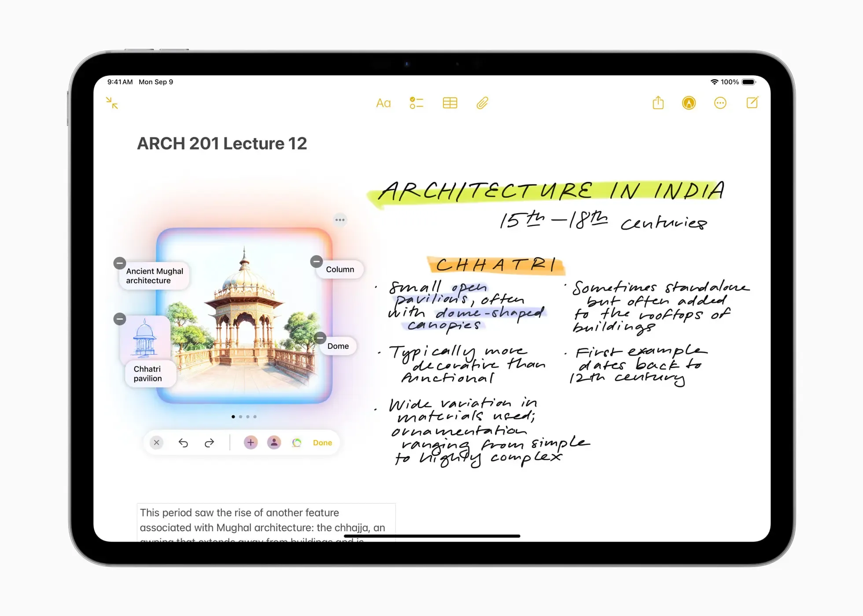Undo the last image change
The width and height of the screenshot is (863, 616).
click(x=184, y=442)
